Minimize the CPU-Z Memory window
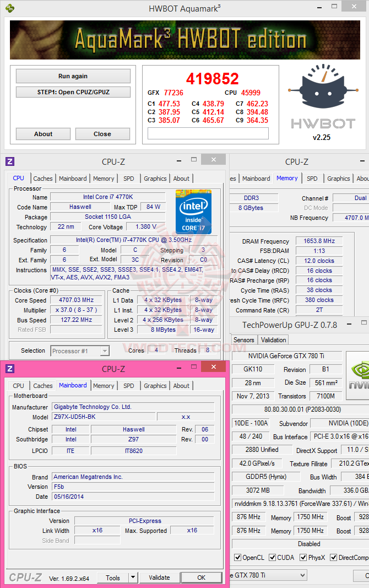The width and height of the screenshot is (369, 588). click(362, 161)
